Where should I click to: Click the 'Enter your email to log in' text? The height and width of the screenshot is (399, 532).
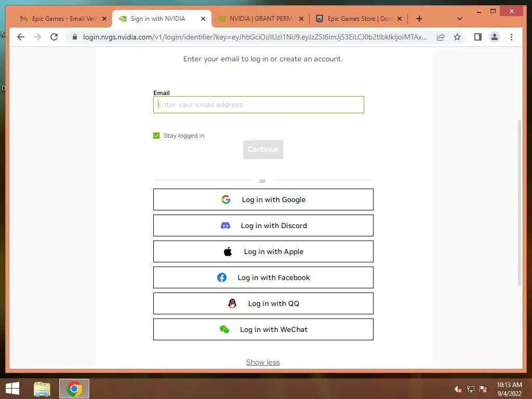point(263,59)
